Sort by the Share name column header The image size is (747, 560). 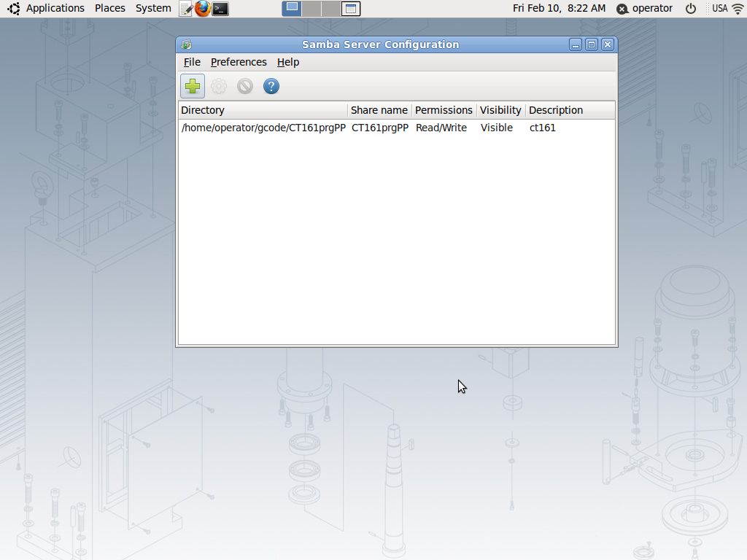pos(379,110)
